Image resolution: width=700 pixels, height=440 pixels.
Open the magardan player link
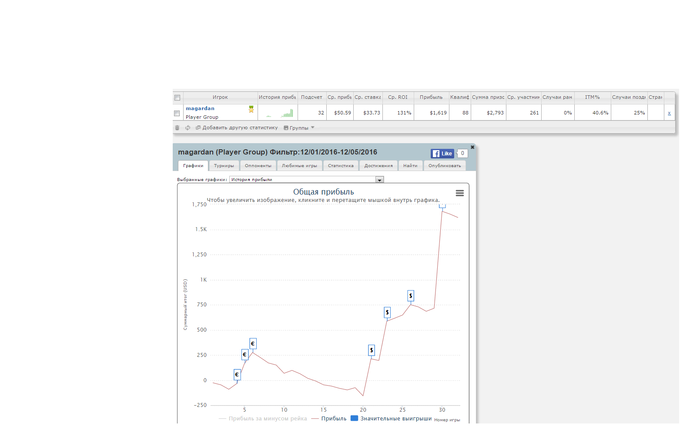point(200,108)
